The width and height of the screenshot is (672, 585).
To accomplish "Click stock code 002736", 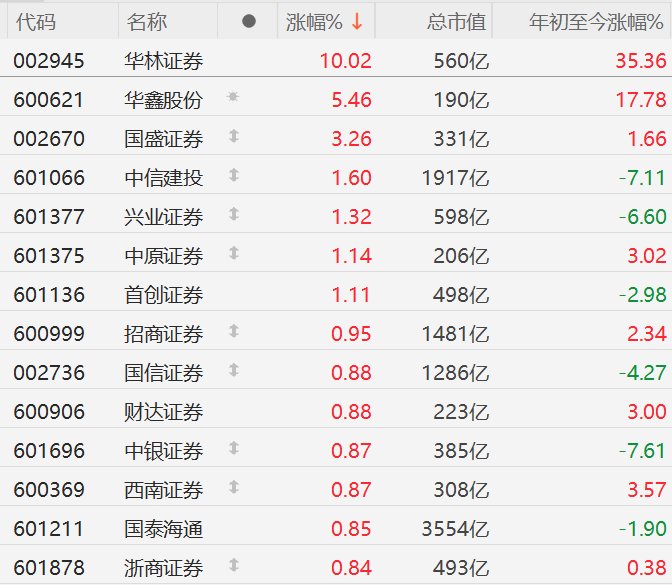I will pyautogui.click(x=49, y=373).
